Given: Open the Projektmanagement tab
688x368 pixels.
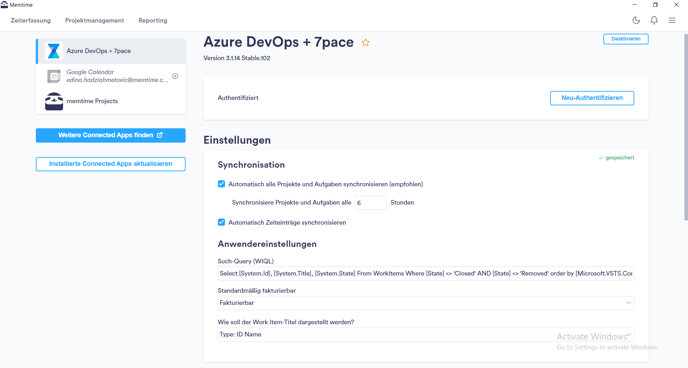Looking at the screenshot, I should (x=94, y=21).
